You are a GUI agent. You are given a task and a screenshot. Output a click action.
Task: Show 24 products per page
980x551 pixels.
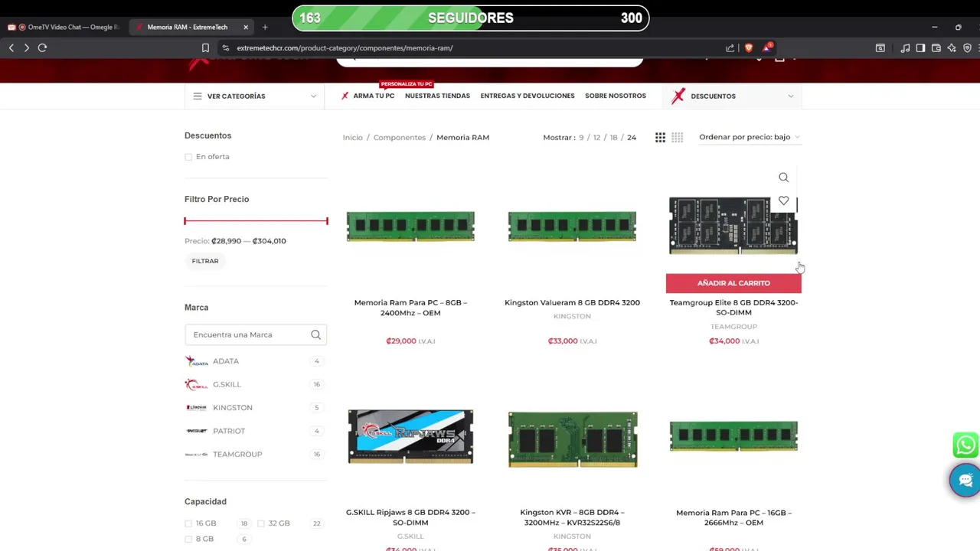tap(632, 137)
